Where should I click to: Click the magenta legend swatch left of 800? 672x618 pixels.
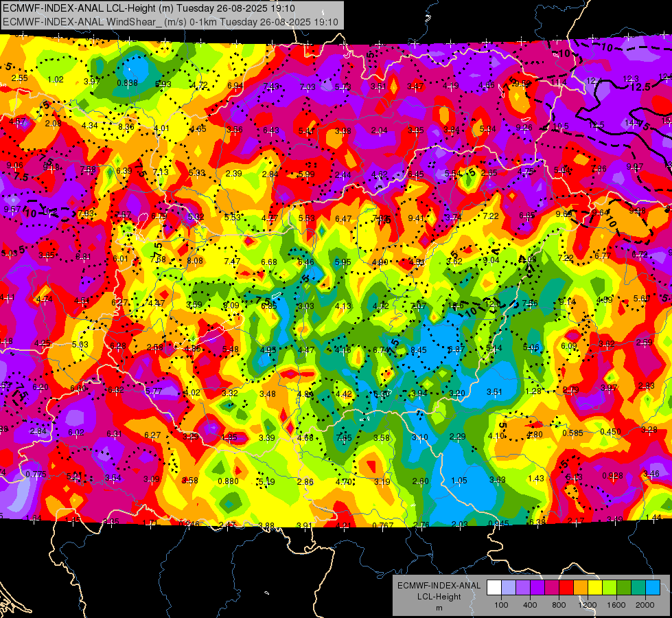(x=552, y=588)
